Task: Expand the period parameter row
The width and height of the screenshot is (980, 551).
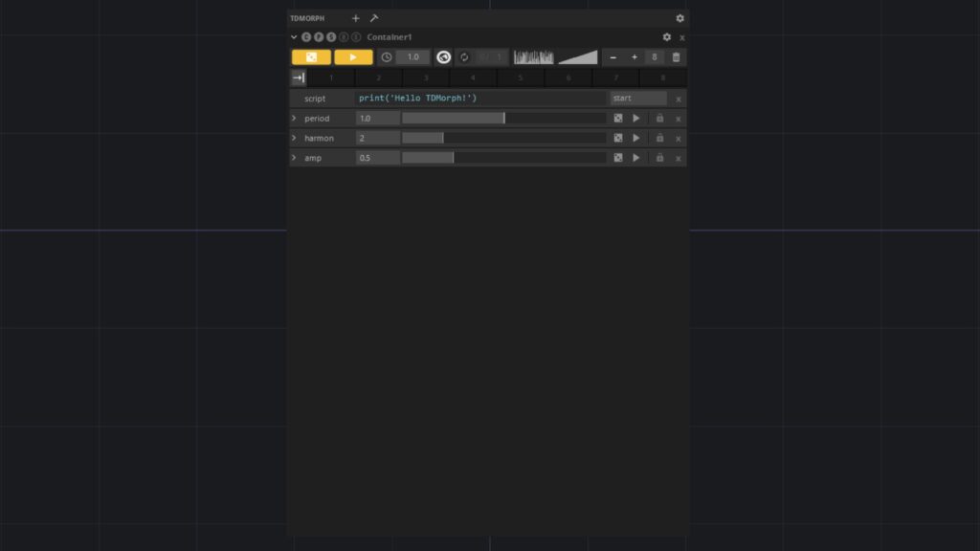Action: tap(295, 119)
